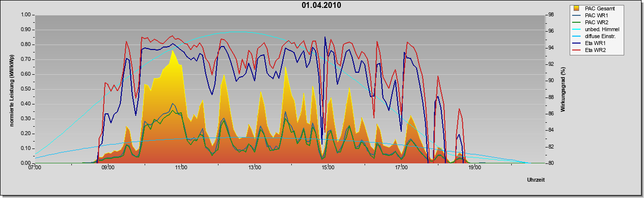
Task: Click the 07:00 time axis label
Action: click(x=35, y=168)
